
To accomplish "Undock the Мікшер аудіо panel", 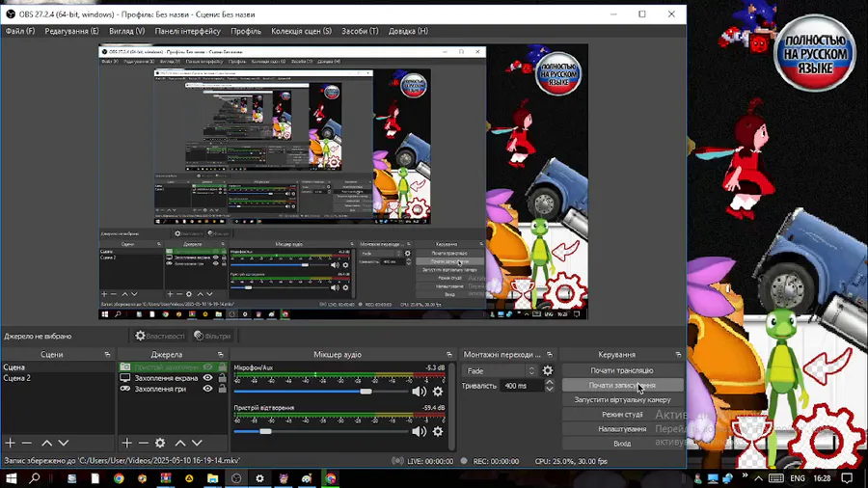I will coord(448,355).
